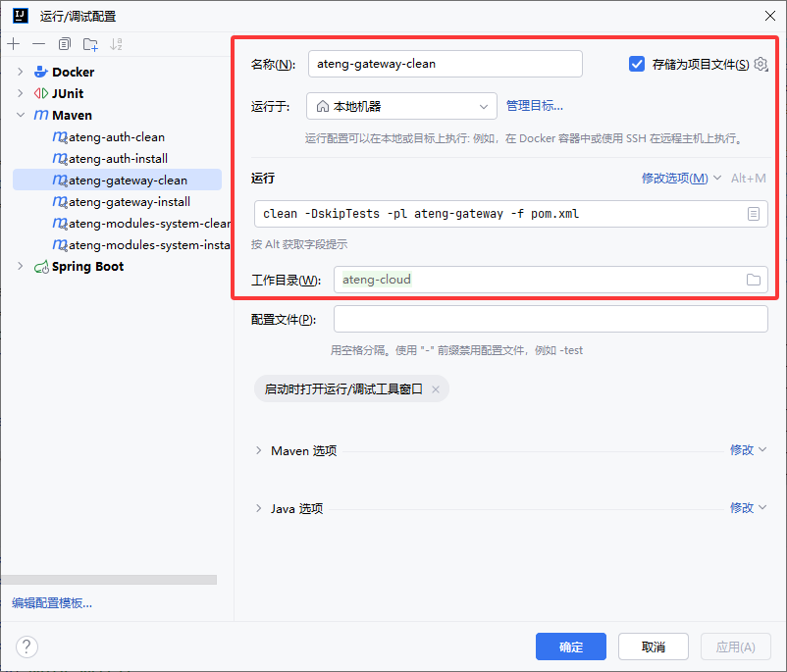Open the 运行于 本地机器 dropdown
787x672 pixels.
(x=401, y=106)
